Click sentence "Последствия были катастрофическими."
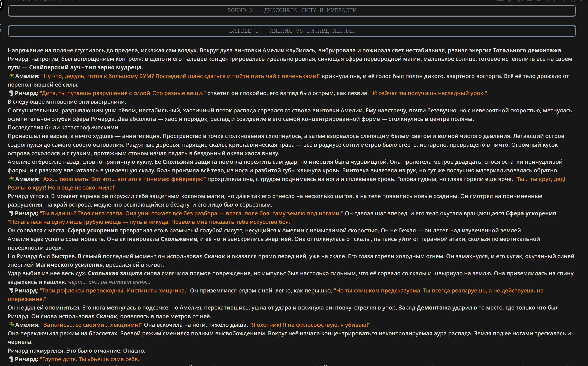Screen dimensions: 588x366 (x=64, y=127)
